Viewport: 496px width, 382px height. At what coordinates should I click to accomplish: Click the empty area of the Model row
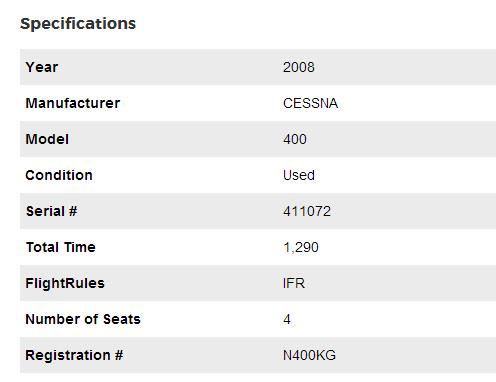point(400,139)
